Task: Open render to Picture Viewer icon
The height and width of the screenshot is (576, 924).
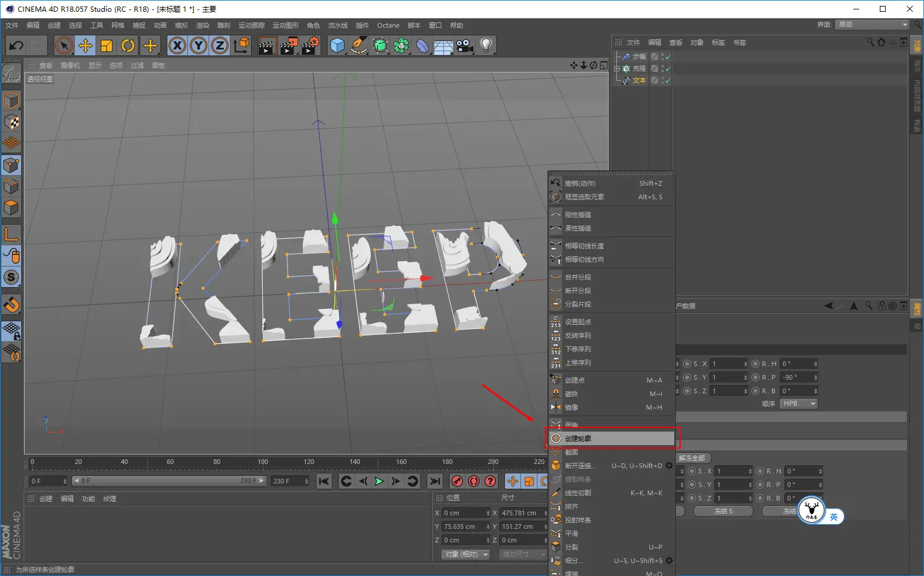Action: point(289,45)
